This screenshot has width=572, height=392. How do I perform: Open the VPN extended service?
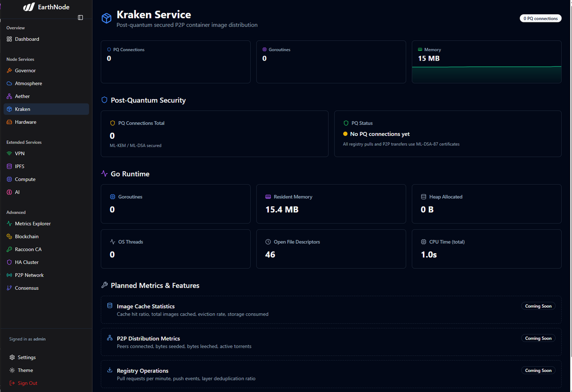46,154
